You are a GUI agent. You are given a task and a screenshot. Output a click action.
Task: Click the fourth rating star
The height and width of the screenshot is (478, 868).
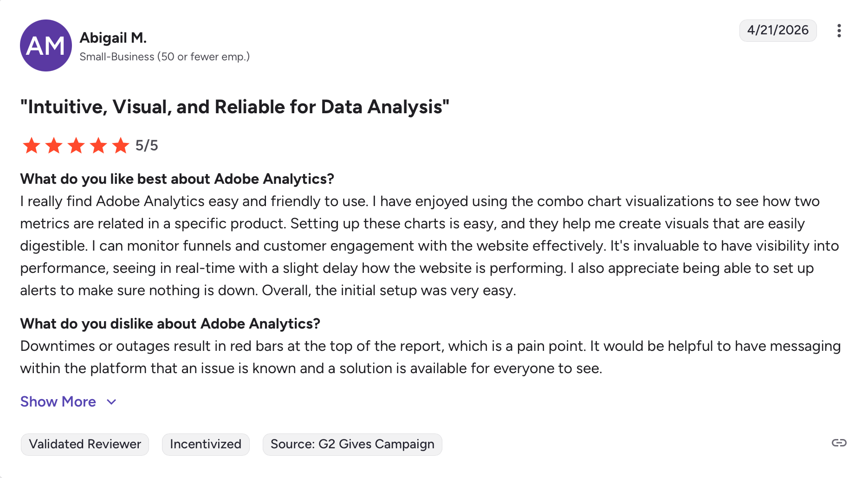[98, 146]
